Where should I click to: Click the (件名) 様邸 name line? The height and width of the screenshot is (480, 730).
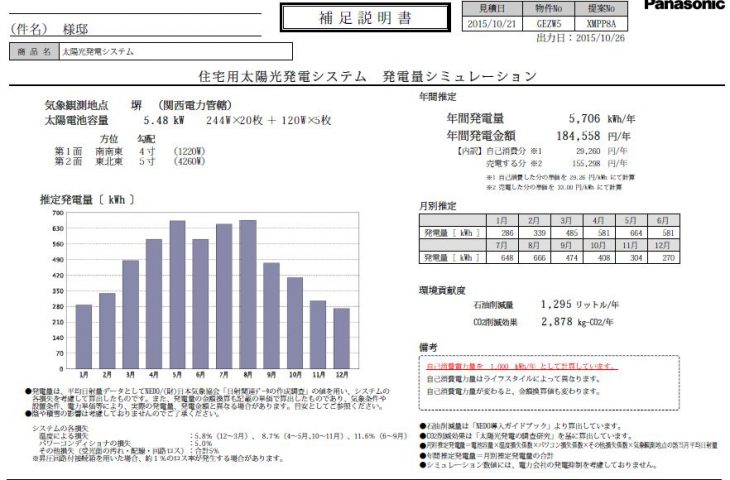49,29
